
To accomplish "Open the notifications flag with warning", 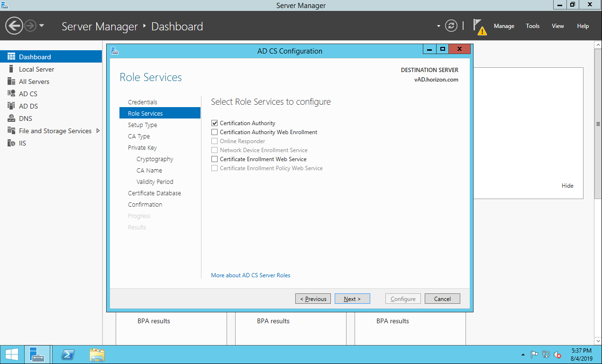I will 479,27.
